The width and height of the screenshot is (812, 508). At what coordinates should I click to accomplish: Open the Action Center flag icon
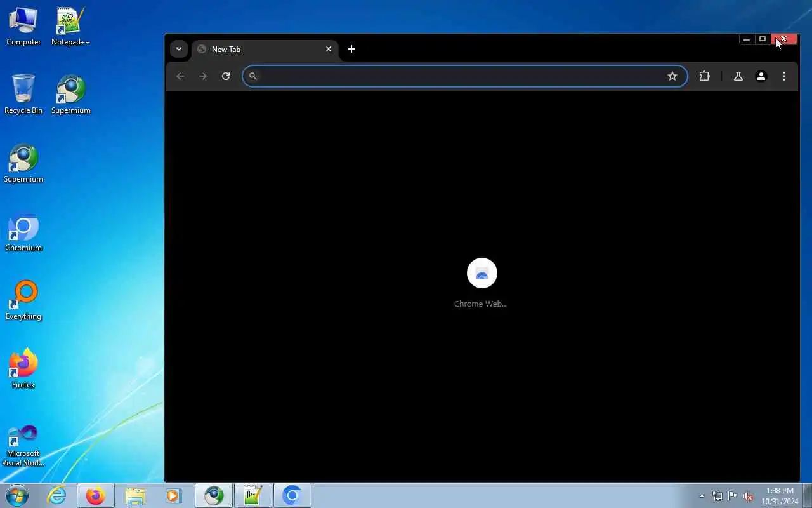click(x=733, y=496)
